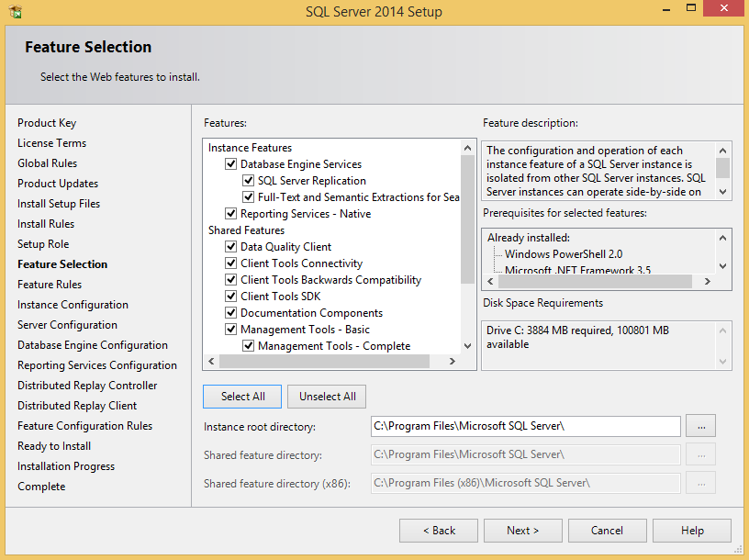Select Instance Features tree heading
This screenshot has height=560, width=749.
point(250,148)
